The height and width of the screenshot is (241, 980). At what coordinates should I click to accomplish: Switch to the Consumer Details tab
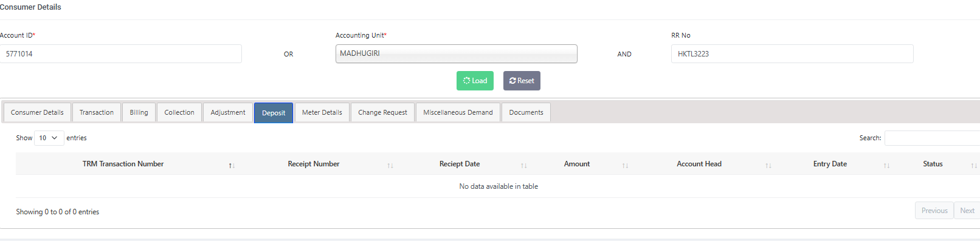(37, 112)
